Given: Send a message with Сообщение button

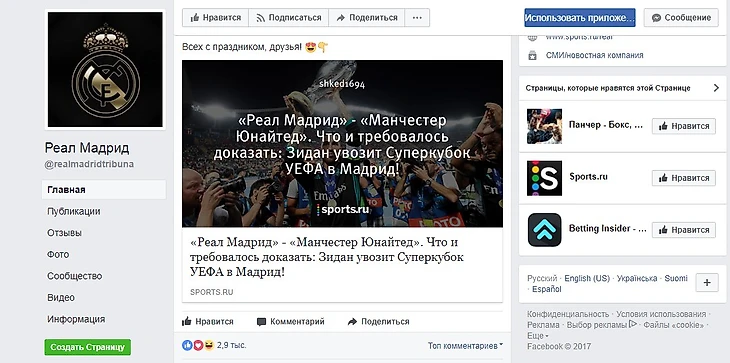Looking at the screenshot, I should (x=681, y=18).
